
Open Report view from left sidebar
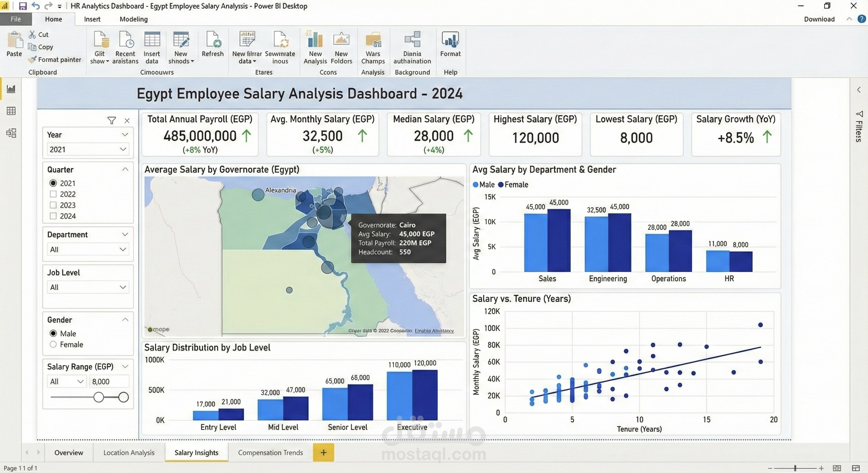pos(11,89)
